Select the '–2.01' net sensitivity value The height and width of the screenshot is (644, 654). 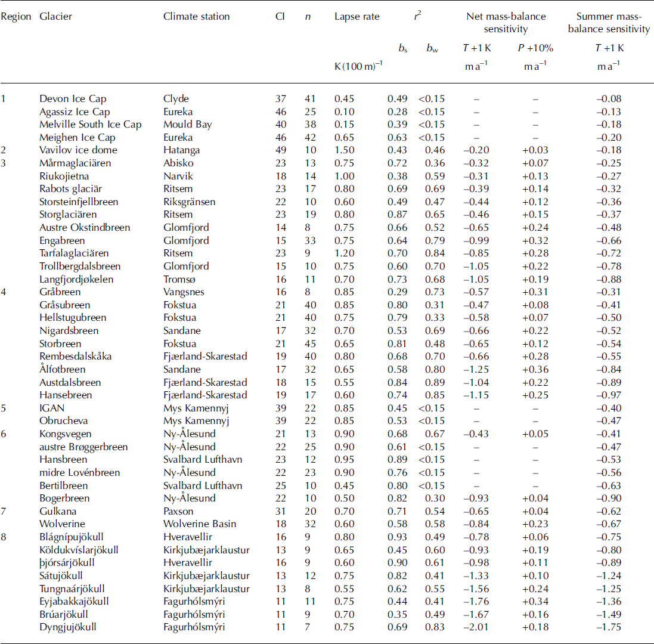pyautogui.click(x=476, y=627)
